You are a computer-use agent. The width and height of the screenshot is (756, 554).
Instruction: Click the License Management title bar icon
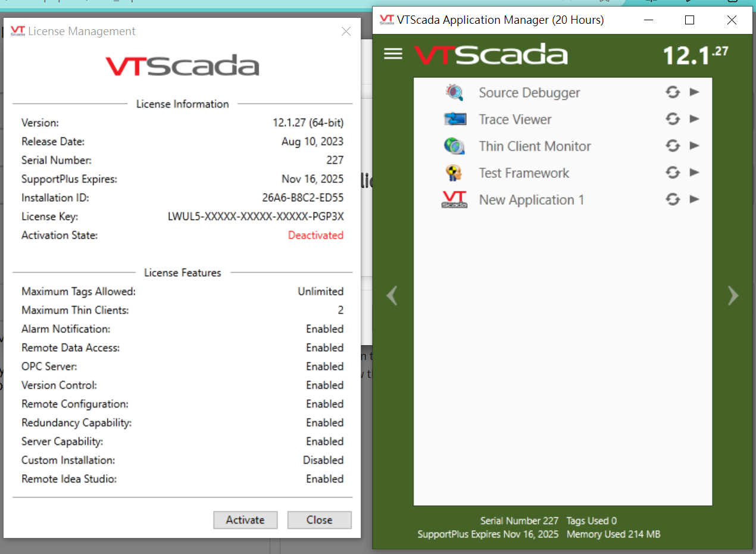coord(18,31)
